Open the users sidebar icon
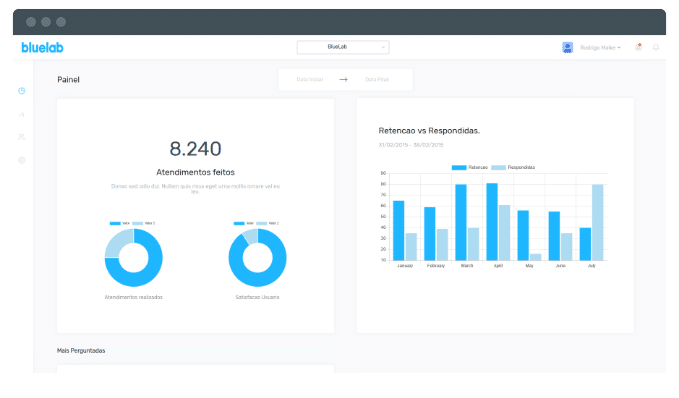The height and width of the screenshot is (398, 679). point(22,137)
